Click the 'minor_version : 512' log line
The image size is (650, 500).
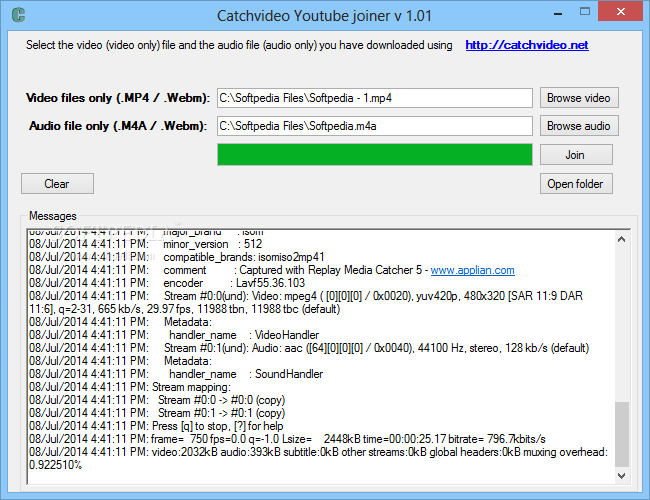146,244
